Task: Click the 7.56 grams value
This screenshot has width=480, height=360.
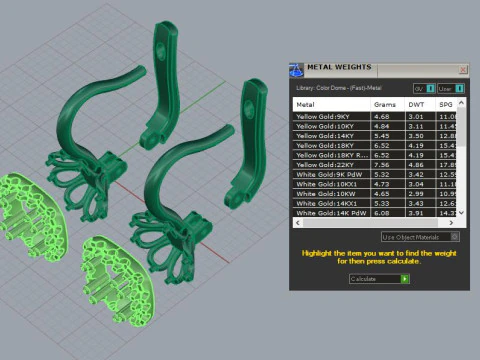Action: pyautogui.click(x=381, y=165)
